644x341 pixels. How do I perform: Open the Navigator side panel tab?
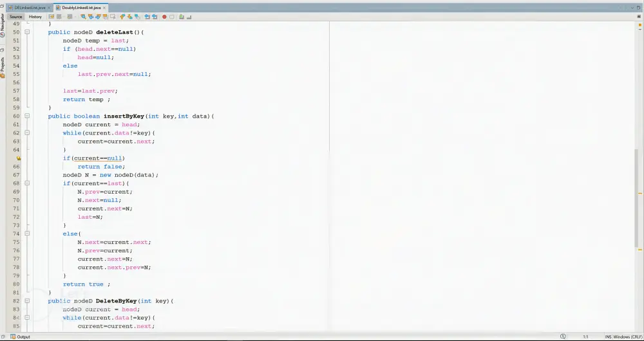pos(3,26)
